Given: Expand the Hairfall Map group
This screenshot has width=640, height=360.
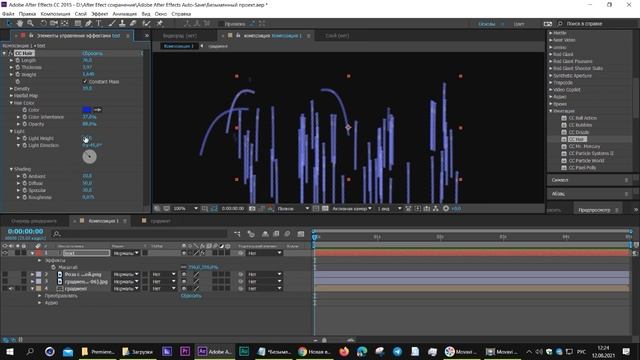Looking at the screenshot, I should (x=11, y=96).
